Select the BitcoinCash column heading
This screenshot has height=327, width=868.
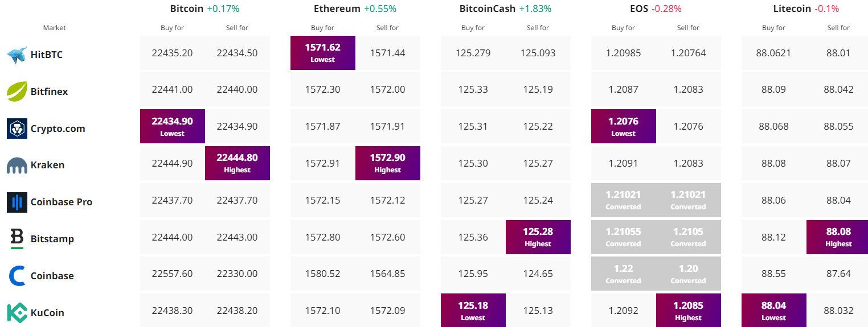tap(487, 9)
